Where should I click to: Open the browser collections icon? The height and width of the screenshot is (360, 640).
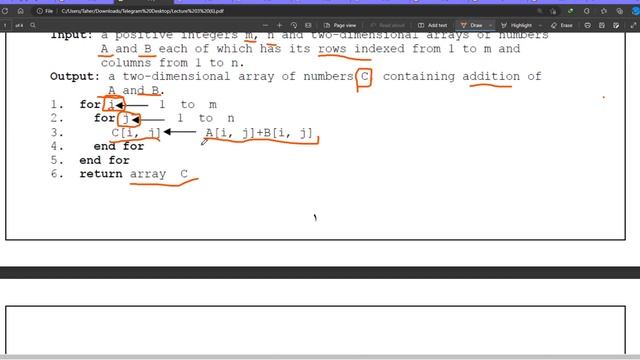click(619, 11)
